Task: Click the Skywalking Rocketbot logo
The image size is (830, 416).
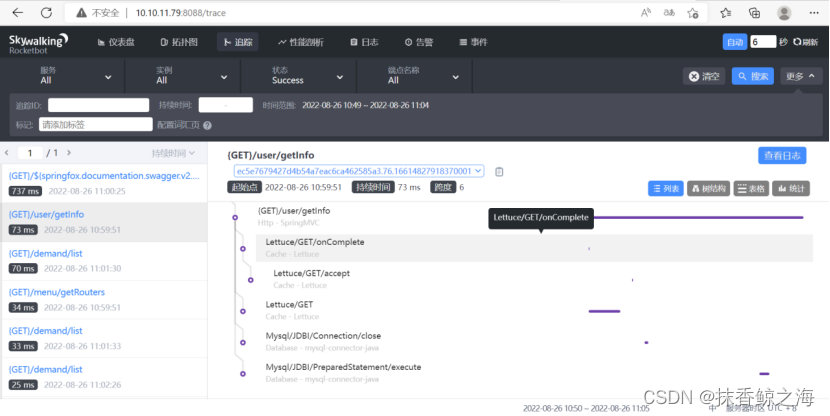Action: [38, 43]
